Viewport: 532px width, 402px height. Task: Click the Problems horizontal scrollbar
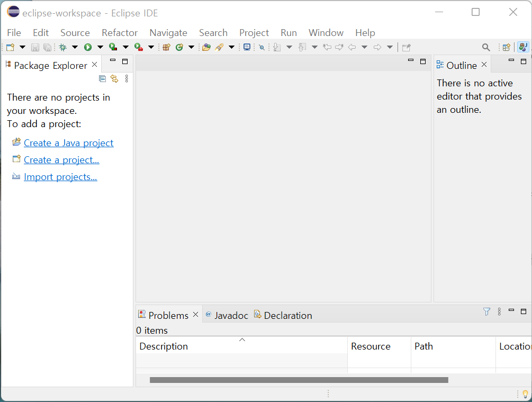[299, 380]
